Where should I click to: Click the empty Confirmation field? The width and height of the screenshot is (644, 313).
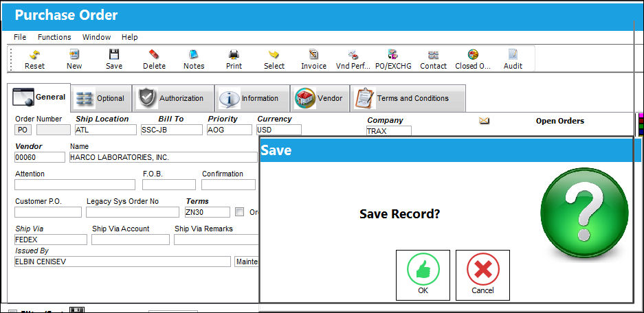coord(228,185)
